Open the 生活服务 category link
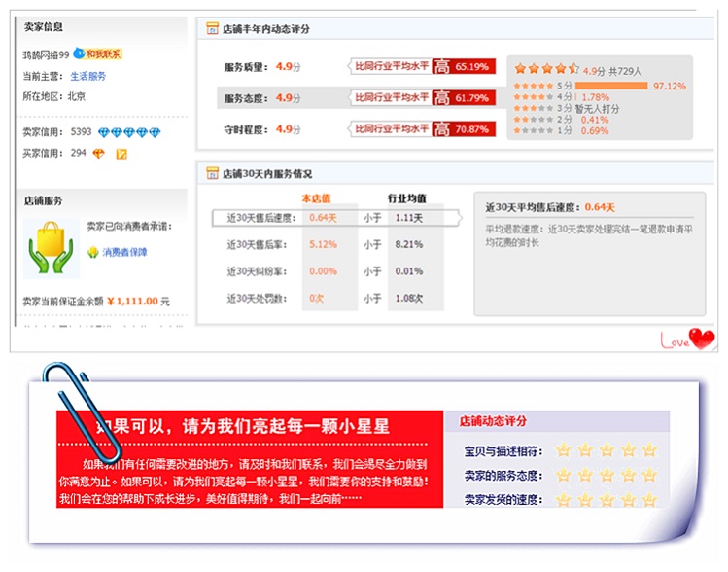 (x=88, y=76)
